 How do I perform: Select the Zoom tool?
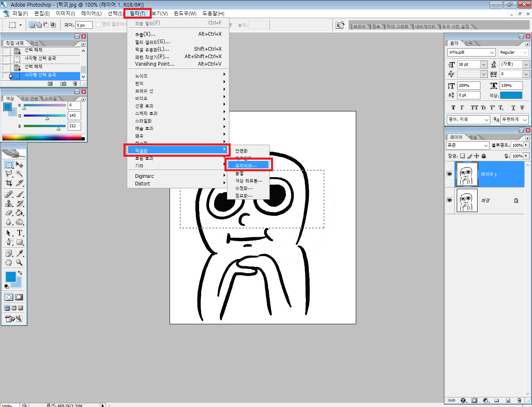pyautogui.click(x=19, y=262)
